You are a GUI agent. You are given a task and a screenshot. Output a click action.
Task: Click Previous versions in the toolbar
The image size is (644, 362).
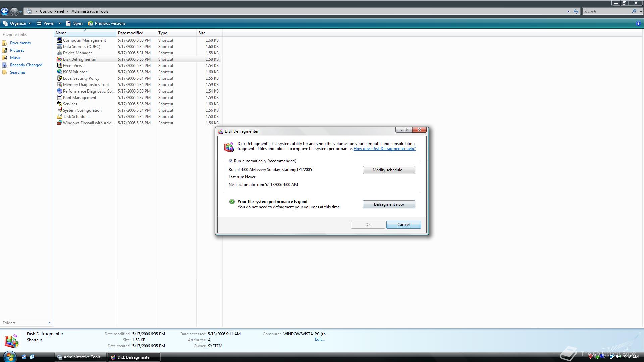107,23
